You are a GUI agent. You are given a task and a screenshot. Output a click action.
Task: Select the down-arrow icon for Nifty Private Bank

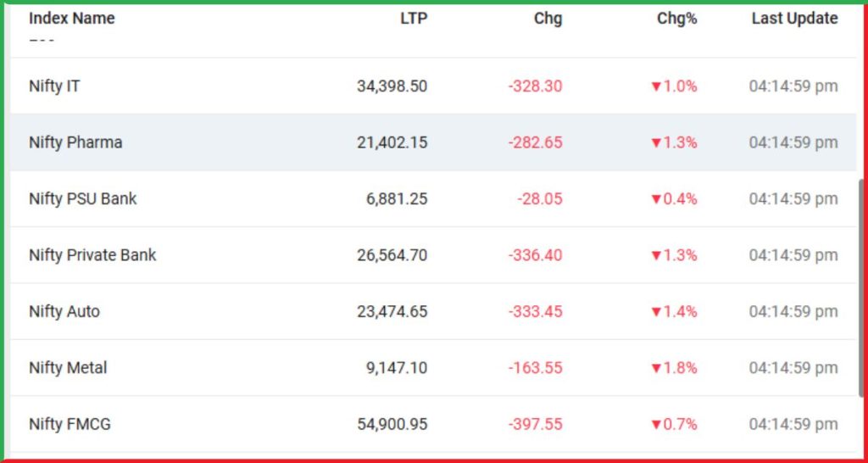coord(657,256)
